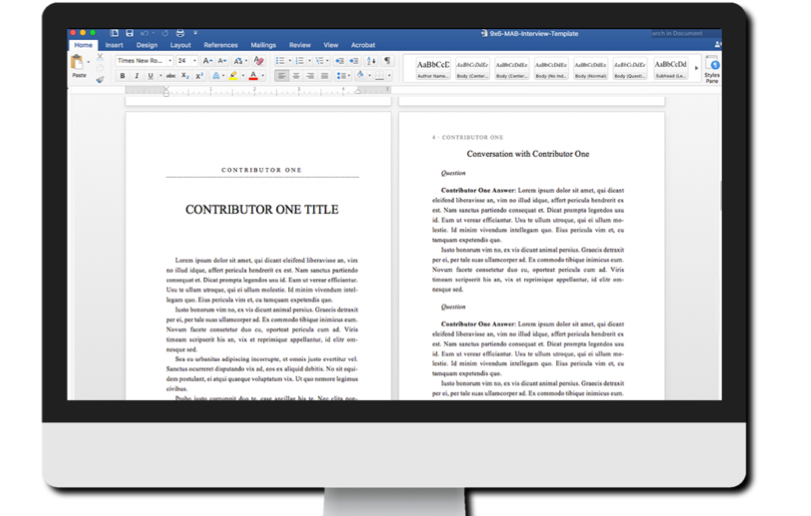Click the CONTRIBUTOR ONE TITLE heading
Viewport: 811px width, 516px height.
click(x=262, y=209)
